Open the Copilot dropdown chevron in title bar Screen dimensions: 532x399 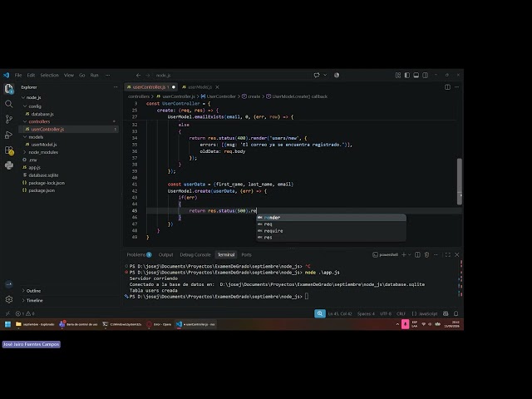coord(325,75)
